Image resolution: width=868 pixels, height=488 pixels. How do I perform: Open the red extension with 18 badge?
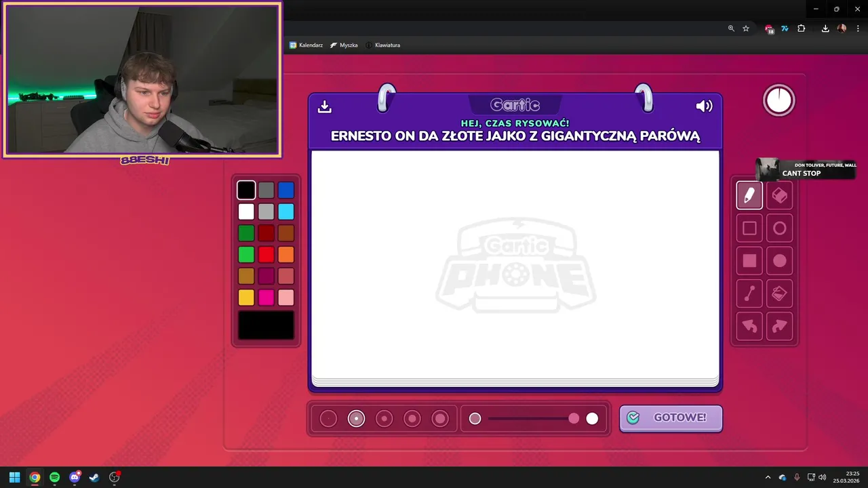[x=769, y=29]
